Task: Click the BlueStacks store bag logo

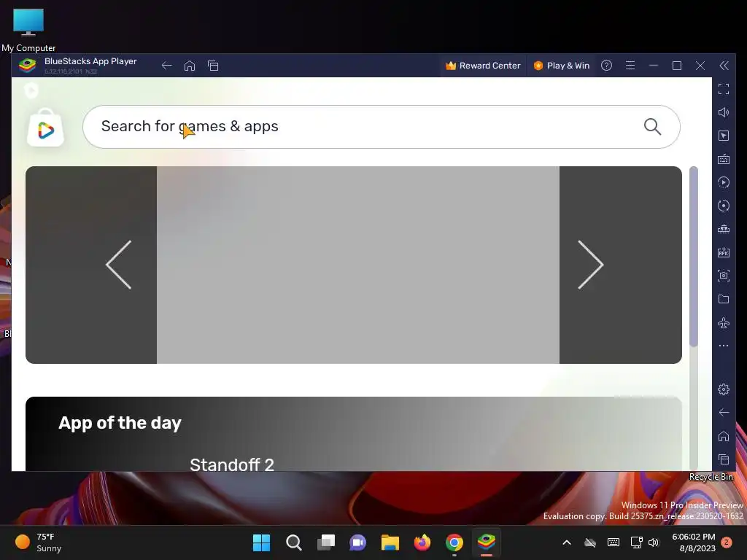Action: pyautogui.click(x=45, y=128)
